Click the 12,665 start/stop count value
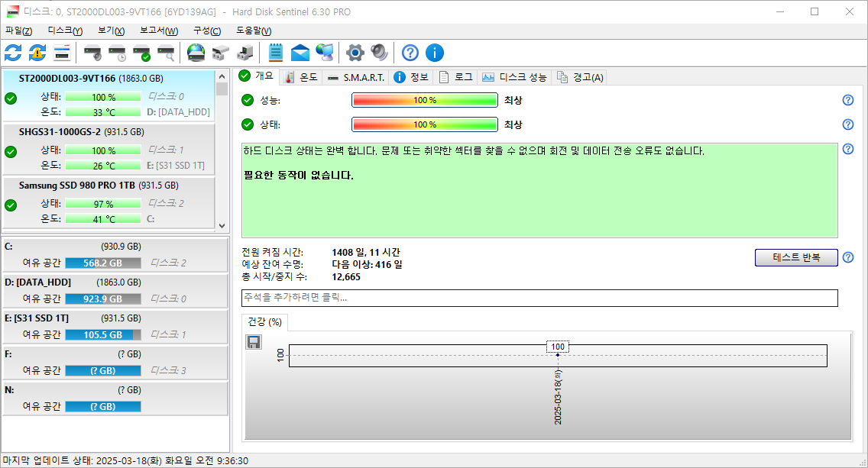868x468 pixels. point(346,276)
